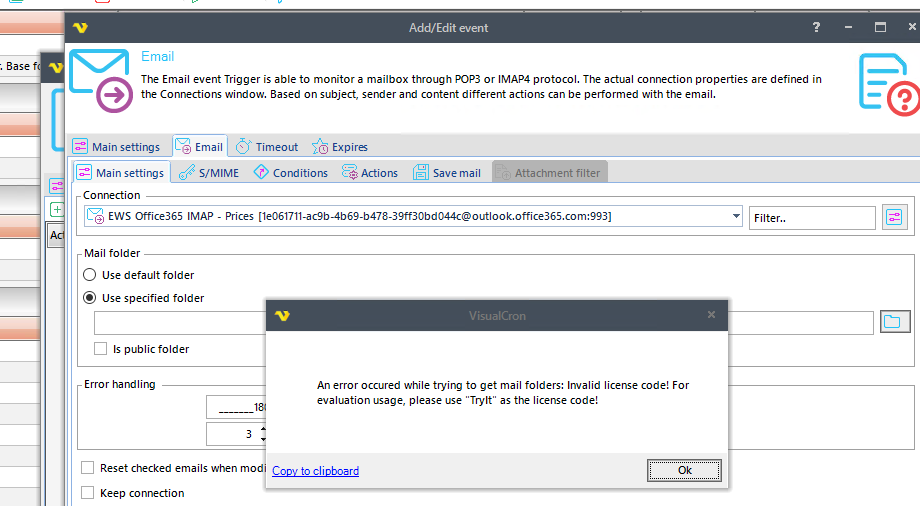Open the Expires tab
The width and height of the screenshot is (920, 506).
pos(340,147)
